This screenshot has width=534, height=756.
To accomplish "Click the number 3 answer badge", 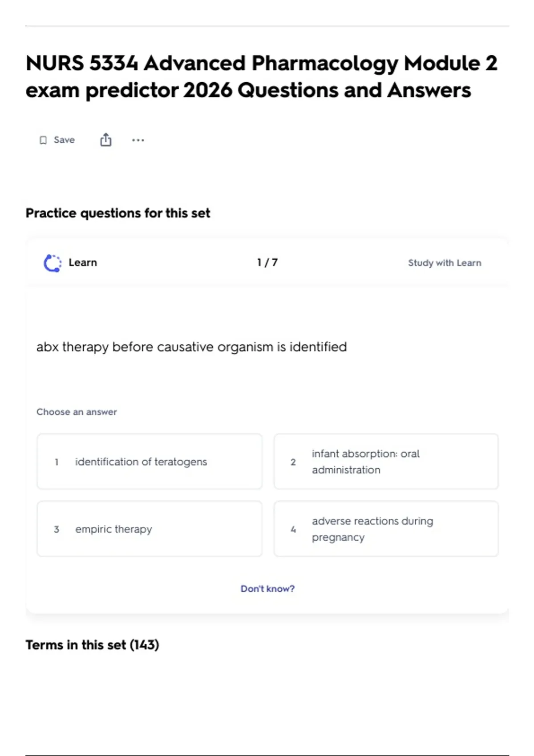I will click(x=57, y=529).
